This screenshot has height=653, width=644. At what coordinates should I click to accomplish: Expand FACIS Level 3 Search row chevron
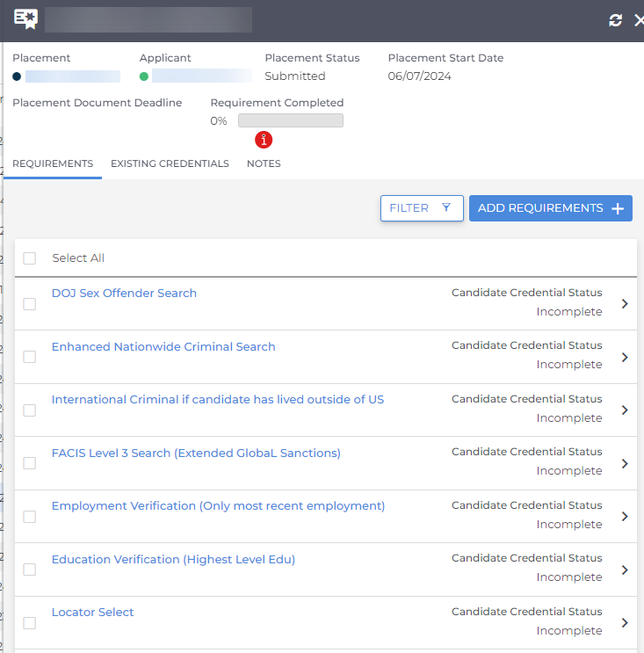(625, 463)
